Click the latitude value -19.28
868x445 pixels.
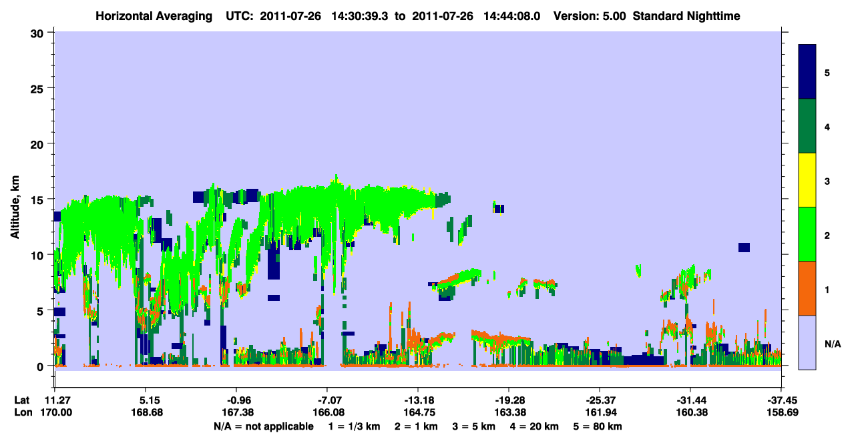point(509,400)
